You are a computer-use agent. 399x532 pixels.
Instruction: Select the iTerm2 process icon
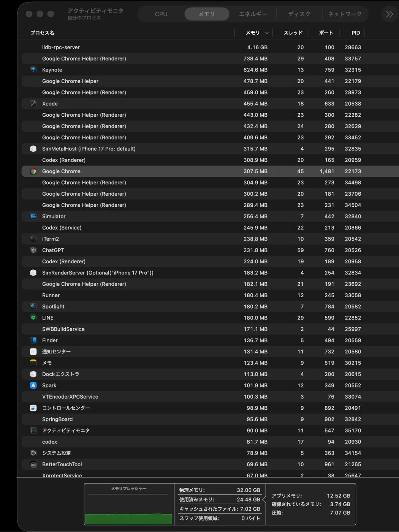[x=33, y=239]
